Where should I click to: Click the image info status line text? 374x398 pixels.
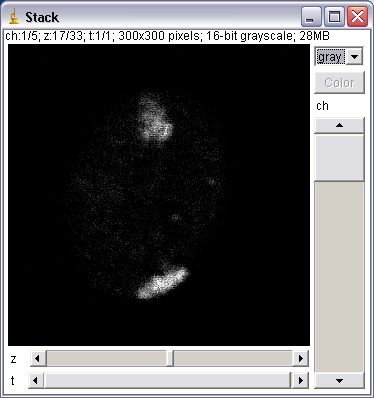(167, 36)
